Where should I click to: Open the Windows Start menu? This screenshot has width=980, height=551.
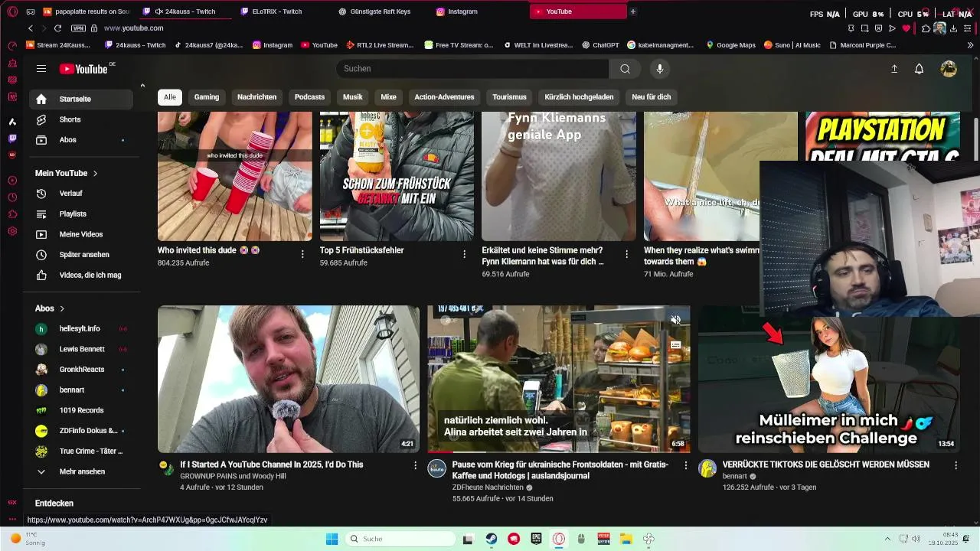pyautogui.click(x=332, y=539)
